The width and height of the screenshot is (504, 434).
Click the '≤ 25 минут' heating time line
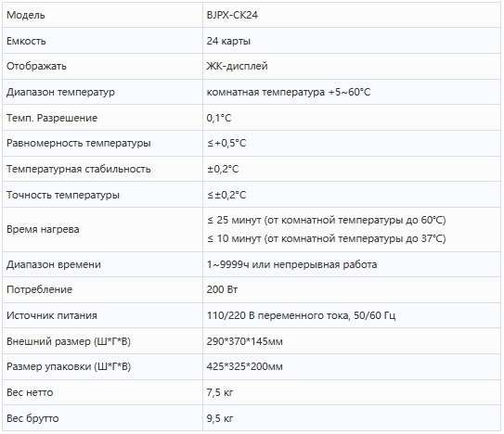pos(326,221)
